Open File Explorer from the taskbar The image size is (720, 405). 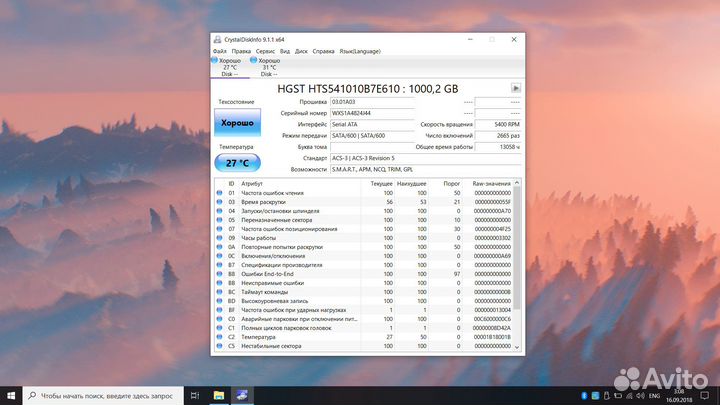[x=219, y=395]
